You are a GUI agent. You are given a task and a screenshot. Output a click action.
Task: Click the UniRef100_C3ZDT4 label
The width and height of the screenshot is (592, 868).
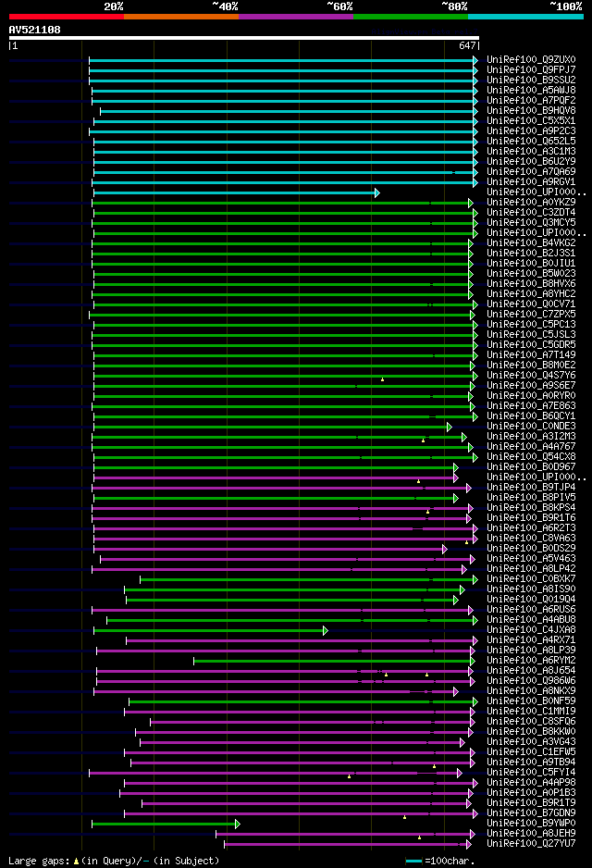[531, 213]
